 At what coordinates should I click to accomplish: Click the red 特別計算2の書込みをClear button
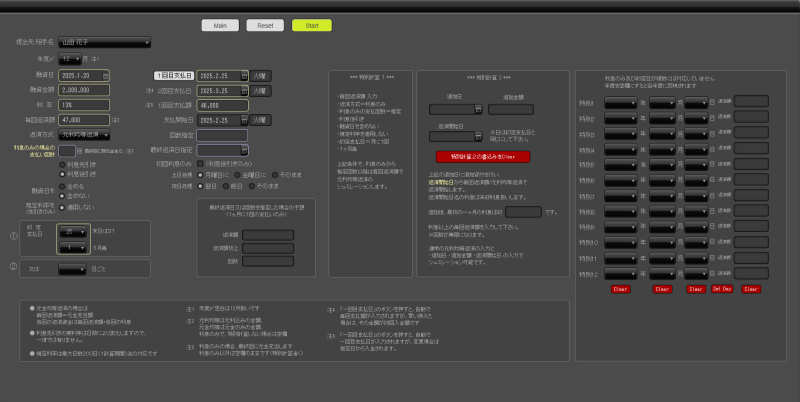(483, 157)
